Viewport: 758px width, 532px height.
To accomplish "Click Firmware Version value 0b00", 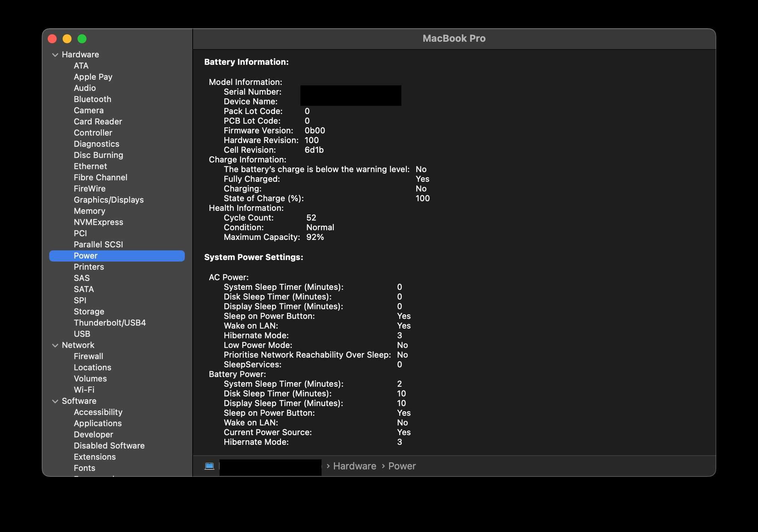I will [315, 130].
